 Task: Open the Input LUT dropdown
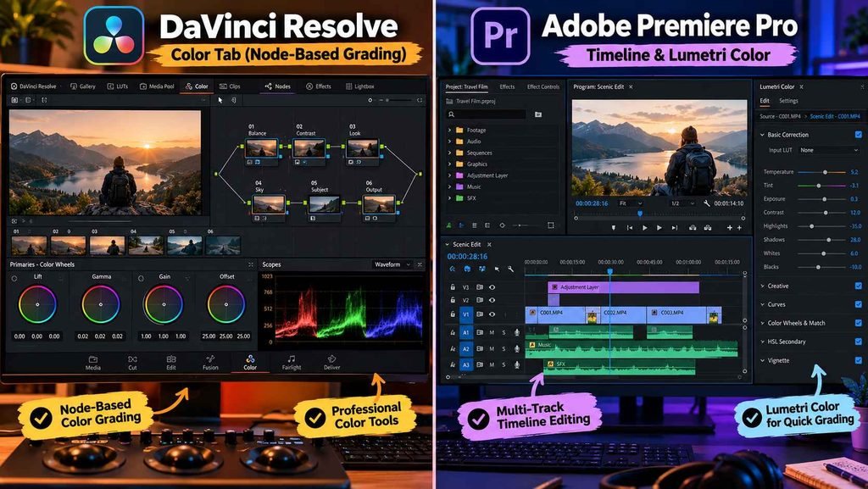pos(829,150)
